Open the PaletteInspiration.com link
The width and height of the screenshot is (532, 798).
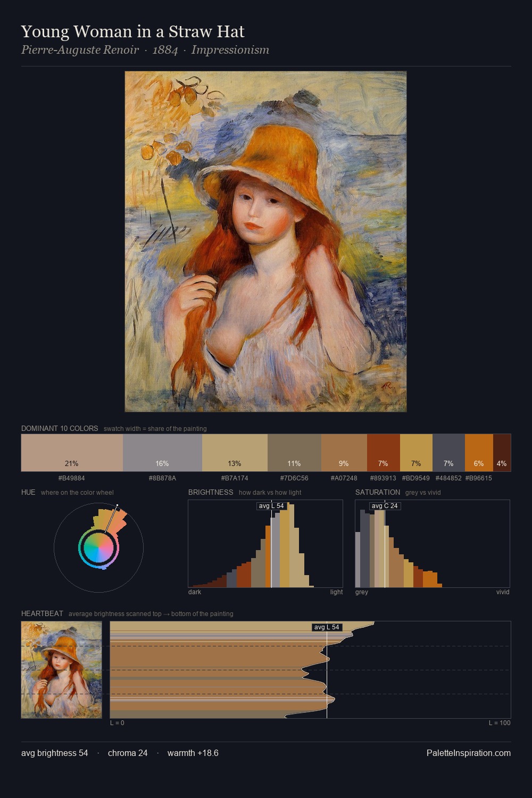point(469,753)
